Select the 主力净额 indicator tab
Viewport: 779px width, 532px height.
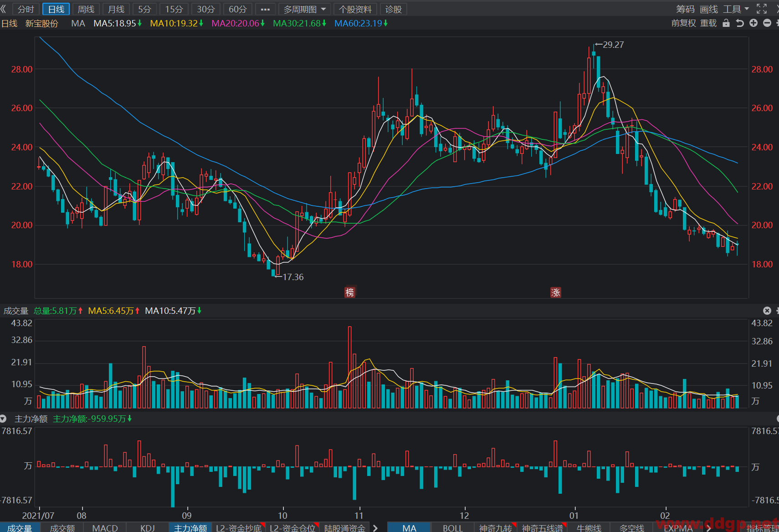190,528
